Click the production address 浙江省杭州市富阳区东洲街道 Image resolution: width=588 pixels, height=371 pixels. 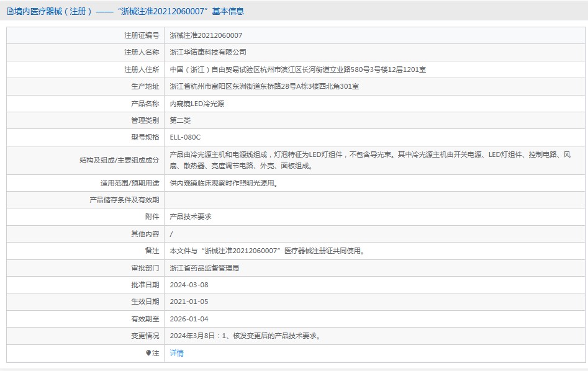click(265, 87)
